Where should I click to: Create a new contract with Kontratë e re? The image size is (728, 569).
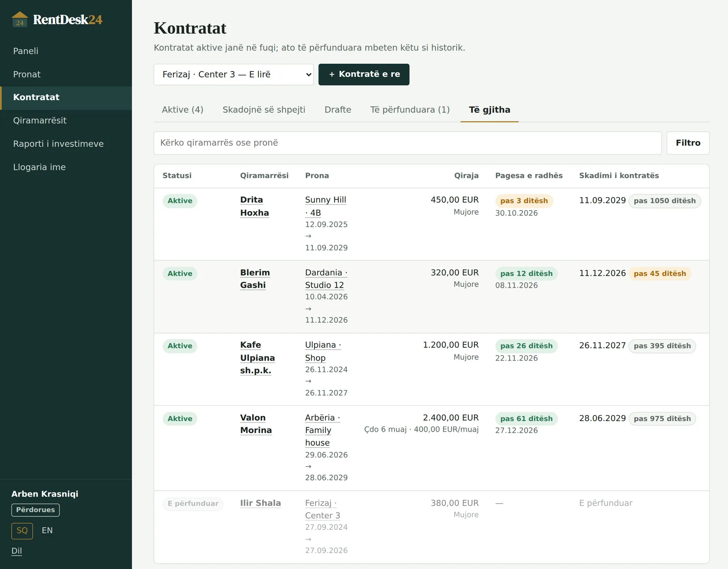click(364, 75)
